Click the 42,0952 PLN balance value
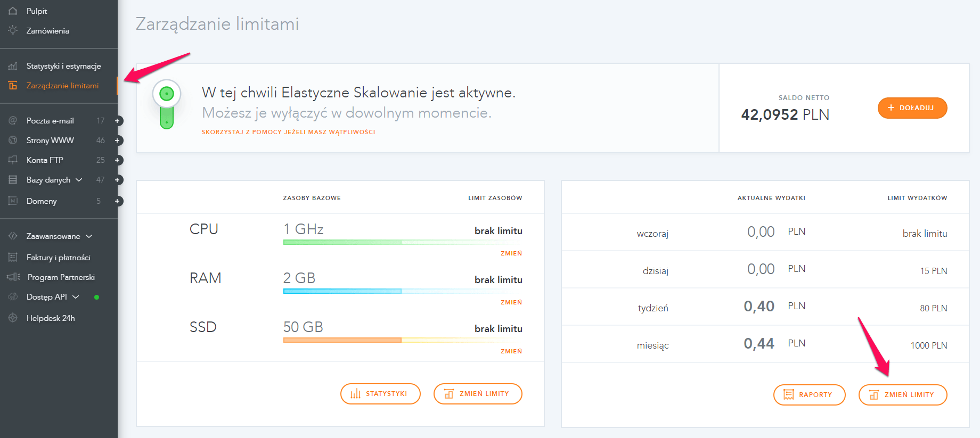 point(785,114)
